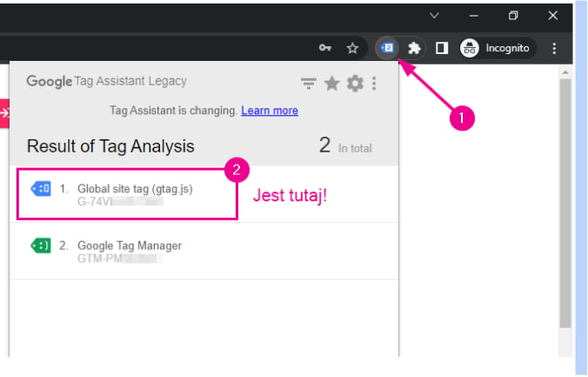Click the green Google Tag Manager tag icon
Viewport: 588px width, 377px height.
coord(41,246)
